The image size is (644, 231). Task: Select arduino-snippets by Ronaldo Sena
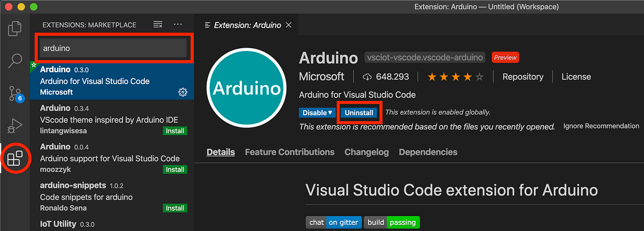point(112,197)
